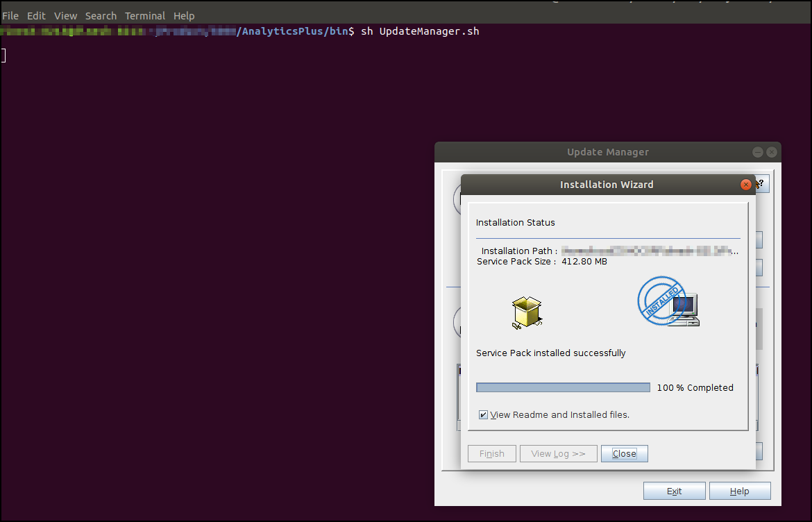The image size is (812, 522).
Task: Click the Installed stamp computer icon
Action: [x=668, y=302]
